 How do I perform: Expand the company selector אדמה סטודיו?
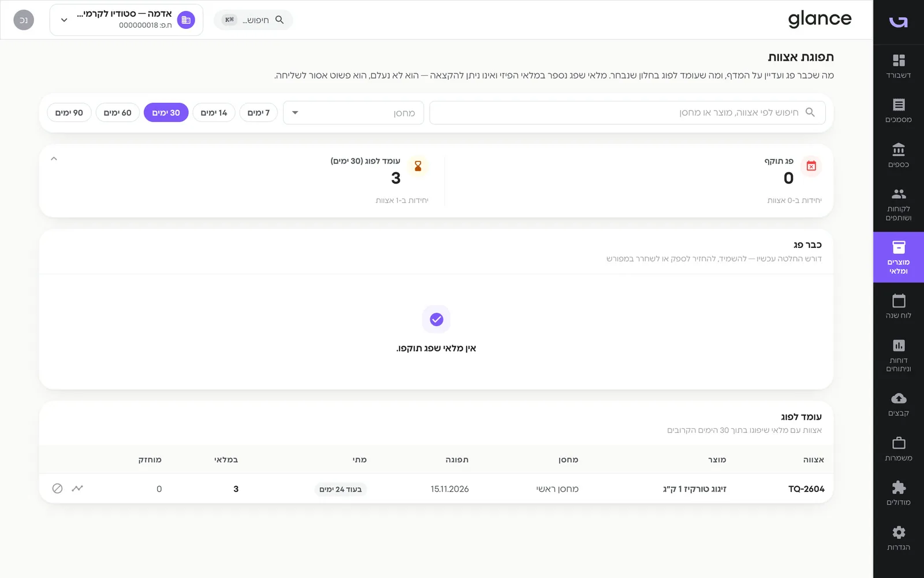126,20
